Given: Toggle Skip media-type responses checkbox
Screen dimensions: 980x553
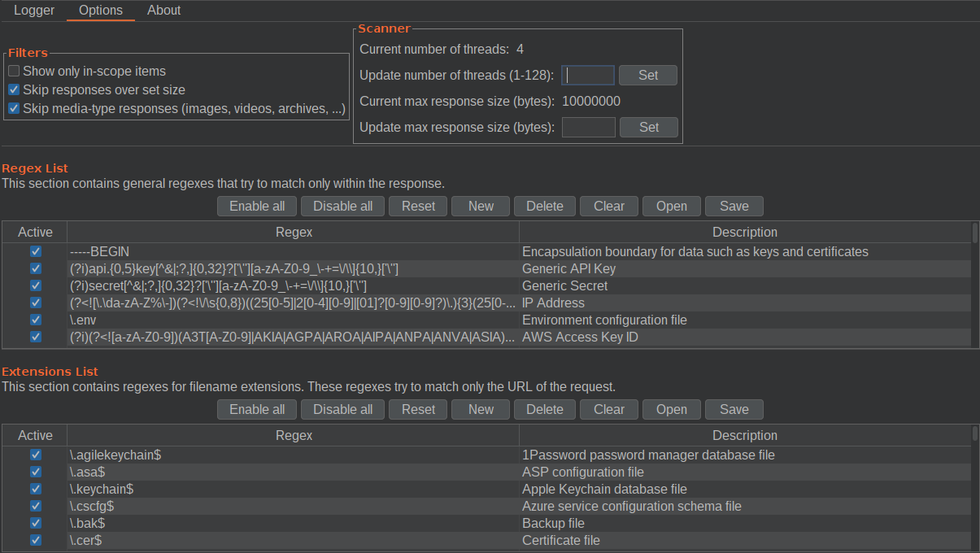Looking at the screenshot, I should (x=14, y=109).
